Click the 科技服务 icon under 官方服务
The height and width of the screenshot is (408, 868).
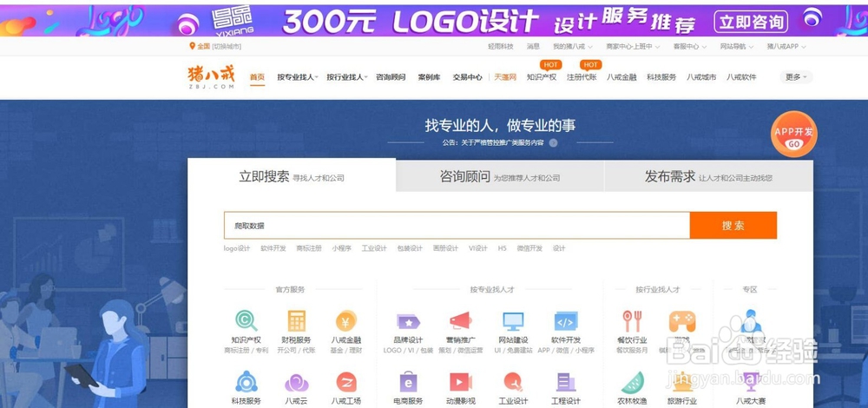point(247,382)
